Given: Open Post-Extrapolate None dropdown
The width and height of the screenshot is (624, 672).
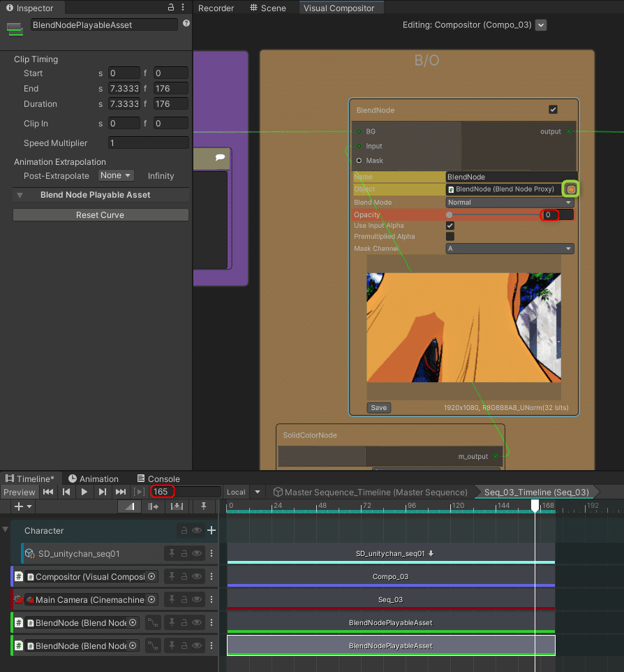Looking at the screenshot, I should [x=116, y=175].
